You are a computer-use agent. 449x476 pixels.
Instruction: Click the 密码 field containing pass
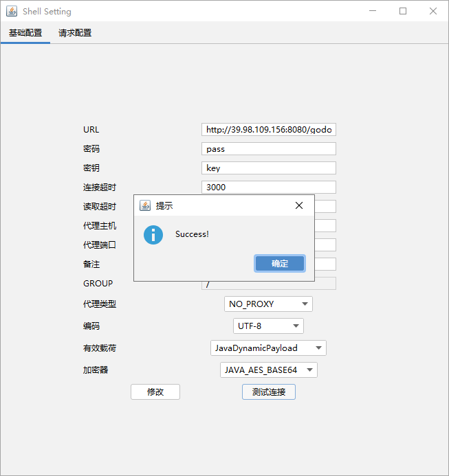coord(269,149)
